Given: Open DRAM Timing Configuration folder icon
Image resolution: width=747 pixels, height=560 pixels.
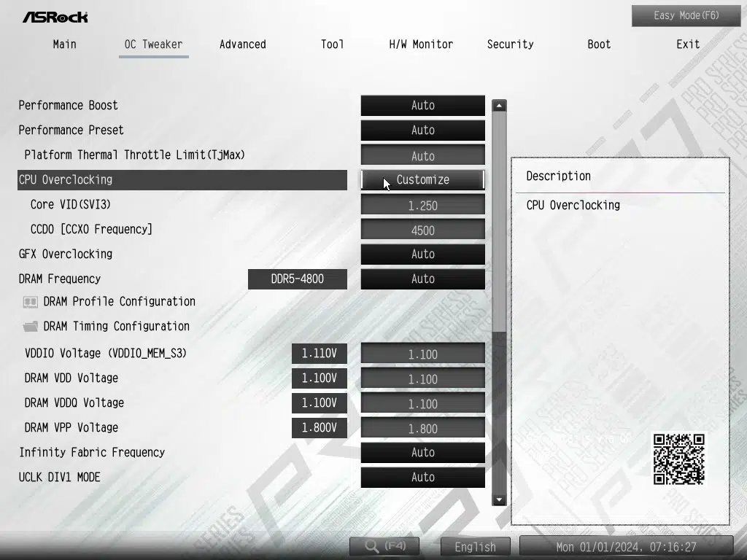Looking at the screenshot, I should tap(31, 327).
